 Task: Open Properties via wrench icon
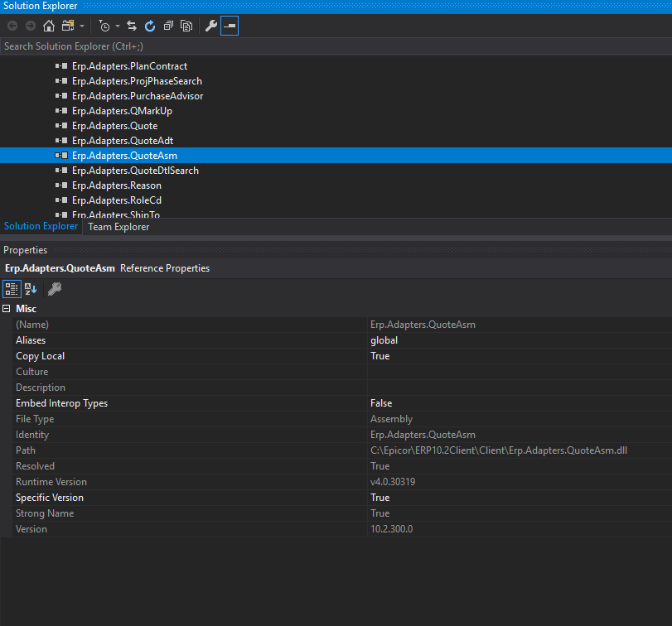coord(210,26)
